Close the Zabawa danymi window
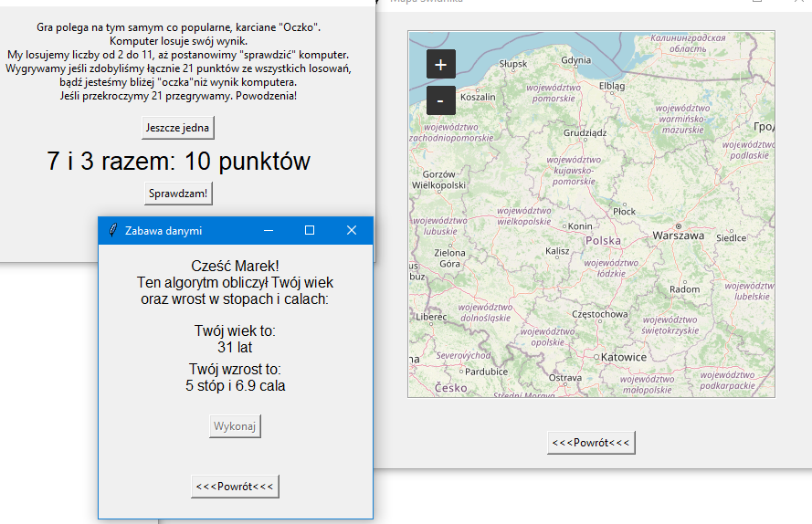Viewport: 812px width, 524px height. [x=352, y=231]
